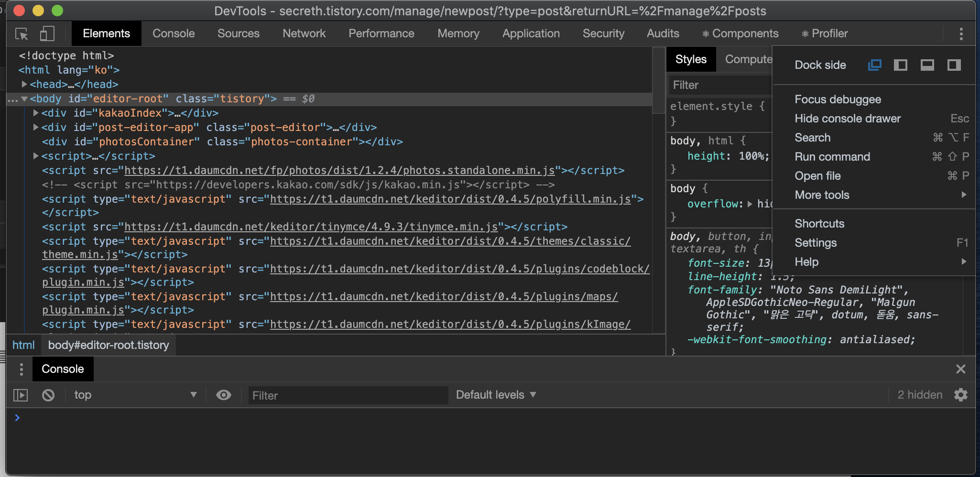Switch to the top Console tab
The height and width of the screenshot is (477, 980).
pyautogui.click(x=174, y=33)
